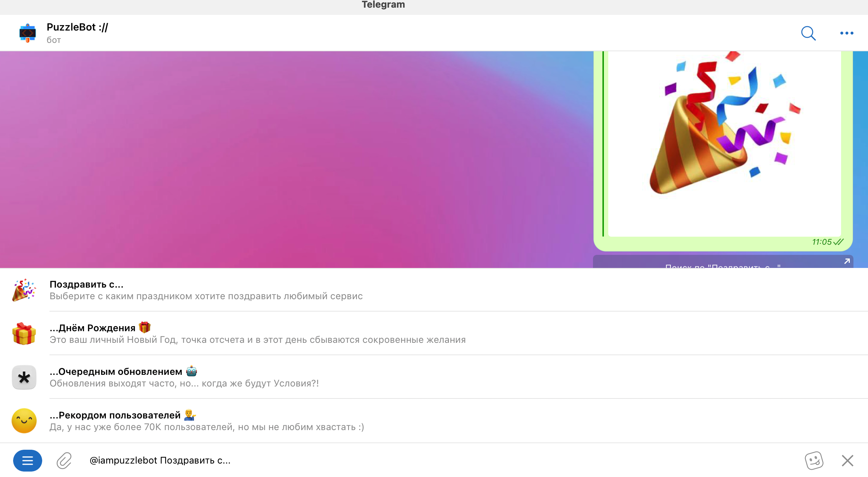Choose the ...Очередным обновлением inline result
This screenshot has width=868, height=477.
[434, 377]
